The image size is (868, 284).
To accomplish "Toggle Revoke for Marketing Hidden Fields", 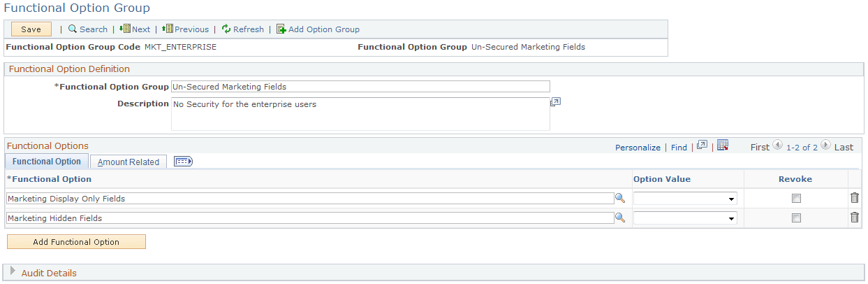I will coord(796,218).
